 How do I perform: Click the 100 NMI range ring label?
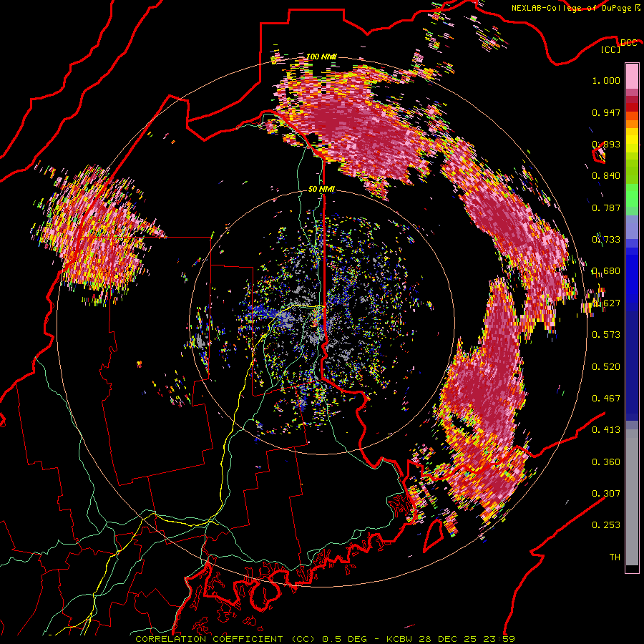(321, 57)
